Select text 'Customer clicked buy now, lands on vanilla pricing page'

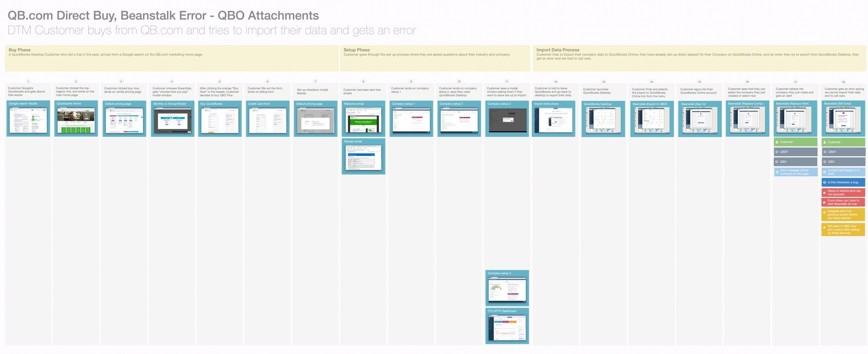[123, 90]
